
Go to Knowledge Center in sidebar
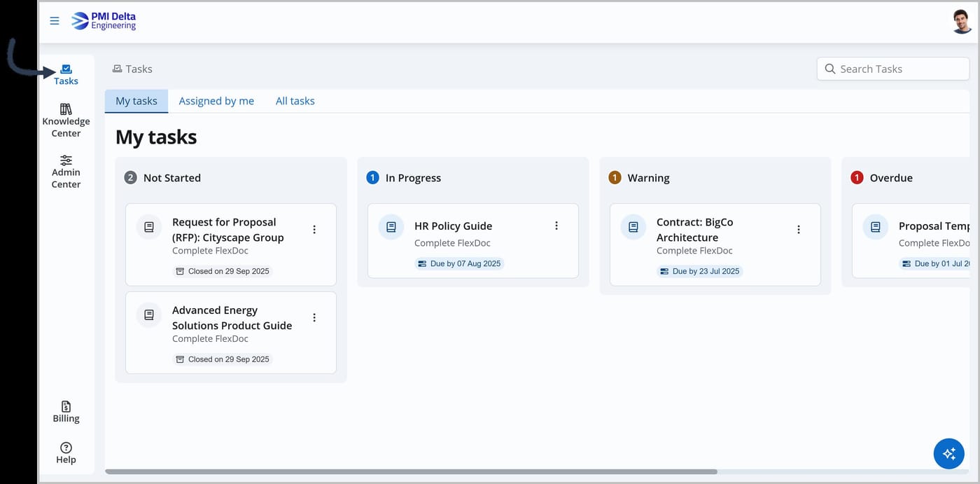[66, 120]
